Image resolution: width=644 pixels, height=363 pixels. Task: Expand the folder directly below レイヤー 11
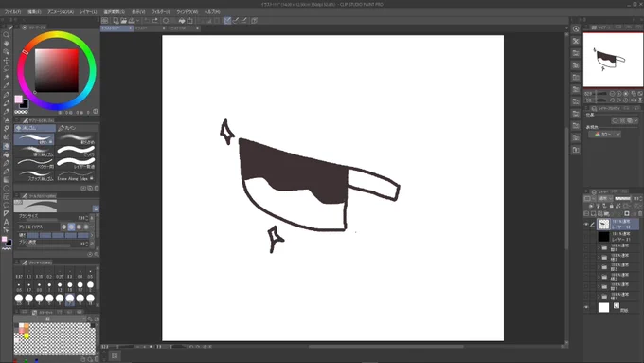click(x=599, y=247)
